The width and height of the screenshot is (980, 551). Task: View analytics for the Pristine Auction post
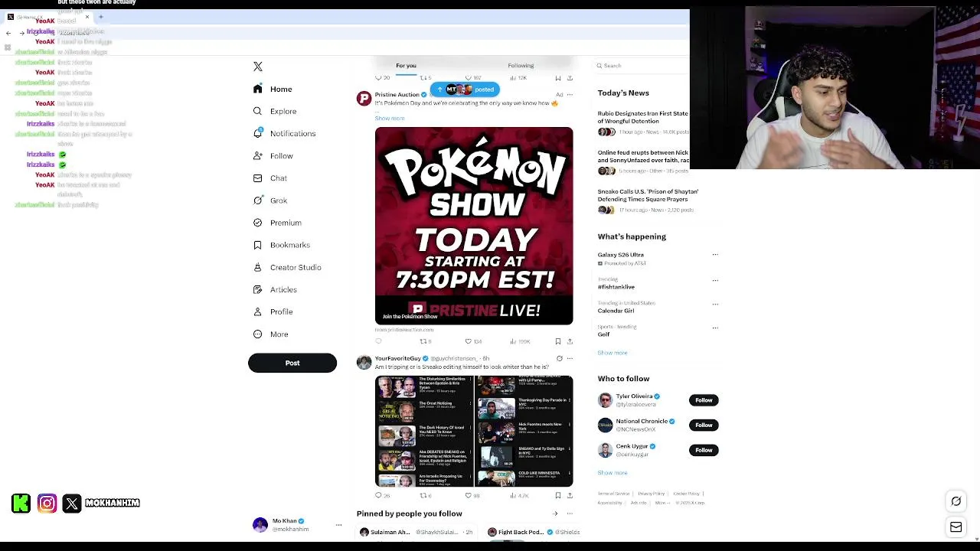520,341
